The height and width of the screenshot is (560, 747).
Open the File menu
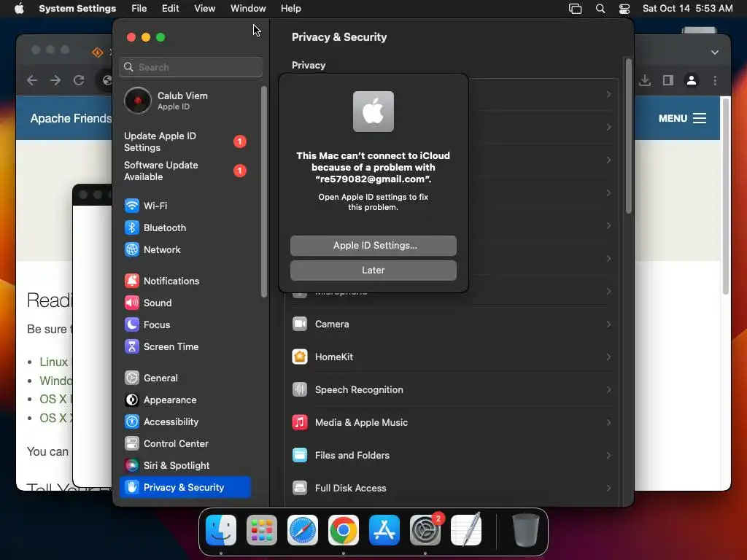pos(139,9)
